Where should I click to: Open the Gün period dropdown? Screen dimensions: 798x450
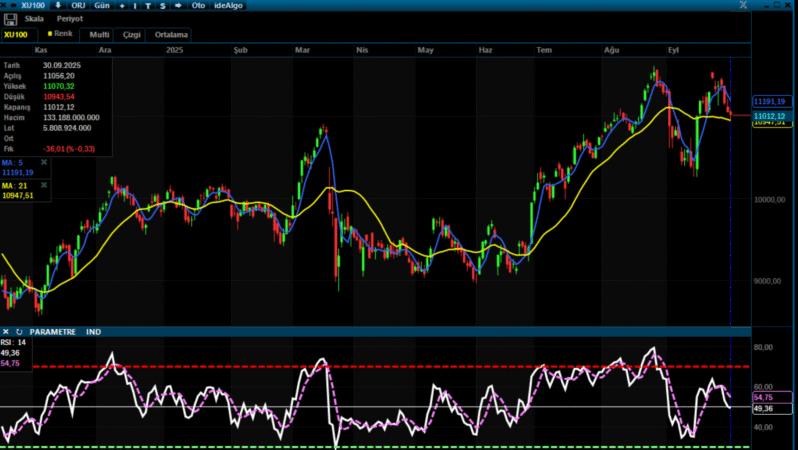coord(102,5)
